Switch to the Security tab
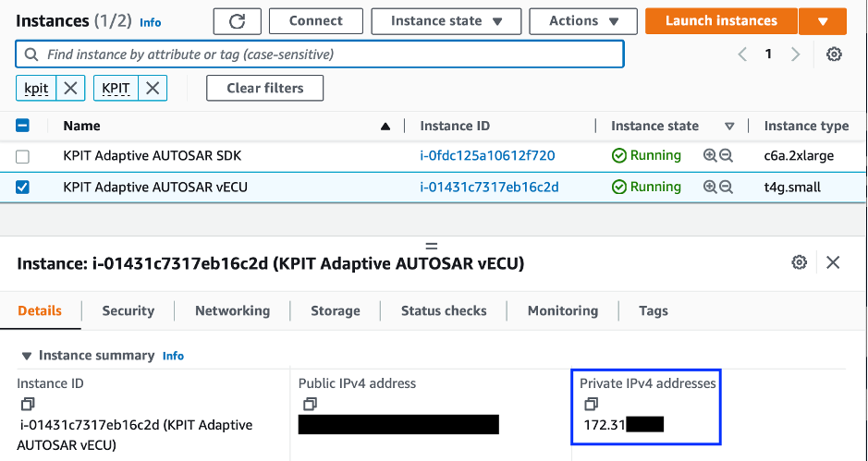 [x=128, y=311]
